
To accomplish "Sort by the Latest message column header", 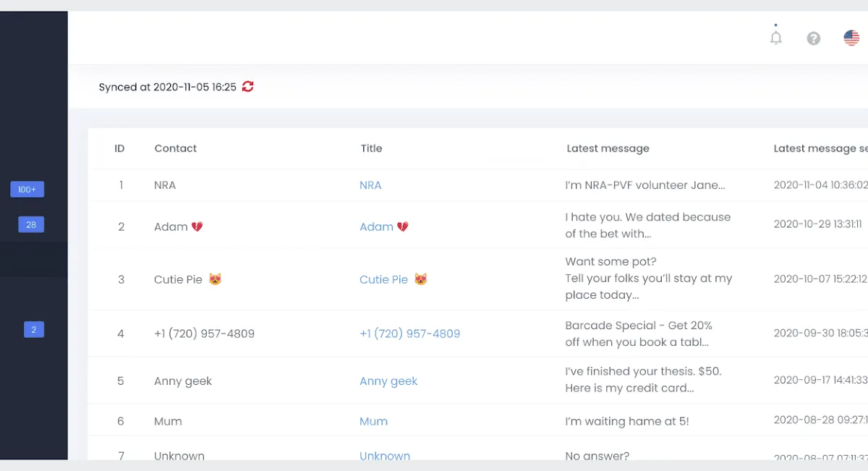I will coord(608,148).
